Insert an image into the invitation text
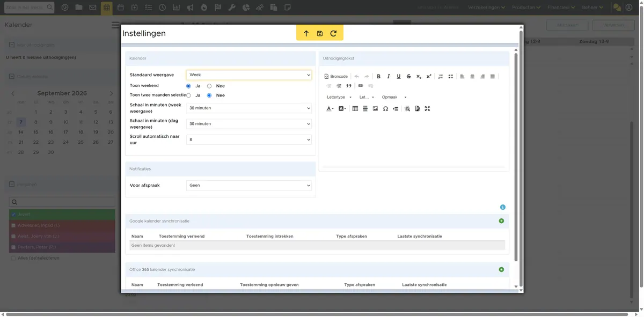 coord(375,109)
